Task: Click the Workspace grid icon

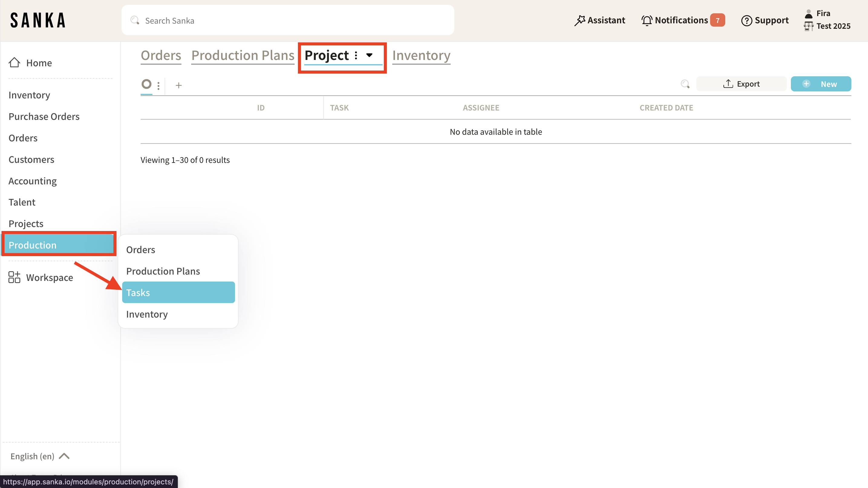Action: 14,277
